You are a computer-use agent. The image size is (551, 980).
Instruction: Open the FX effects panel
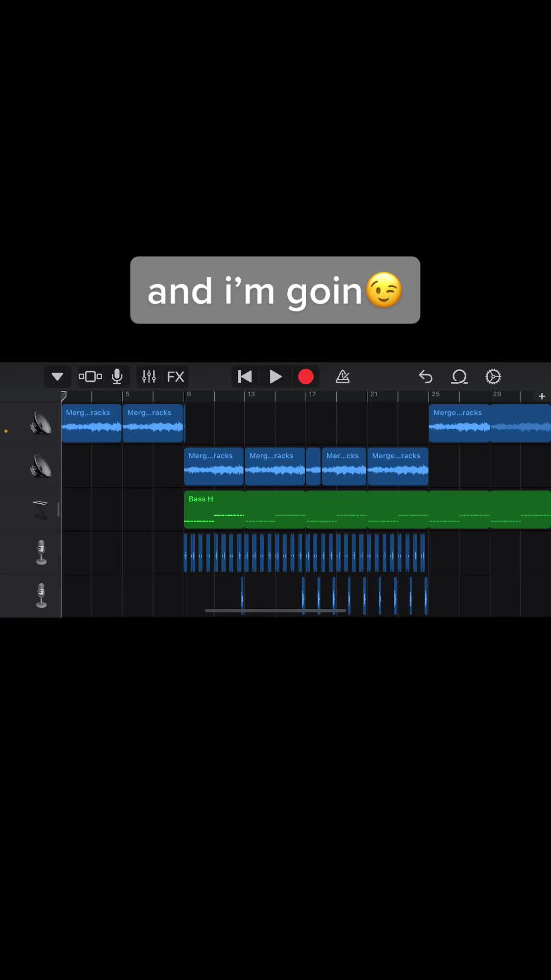coord(176,377)
